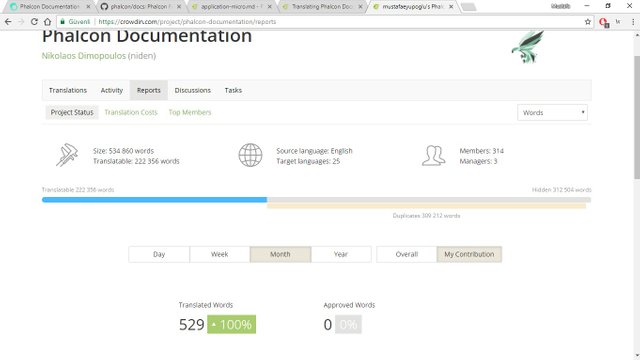Select the Reports project tab
The height and width of the screenshot is (360, 640).
coord(149,90)
